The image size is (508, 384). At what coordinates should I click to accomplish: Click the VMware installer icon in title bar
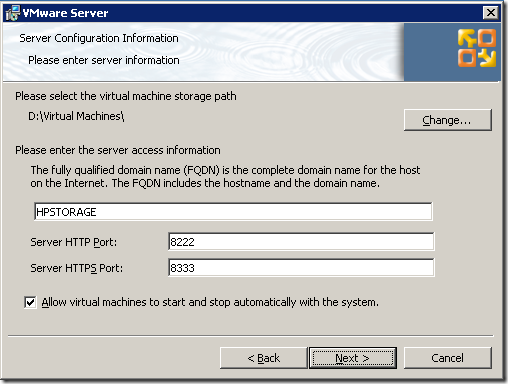(x=13, y=13)
